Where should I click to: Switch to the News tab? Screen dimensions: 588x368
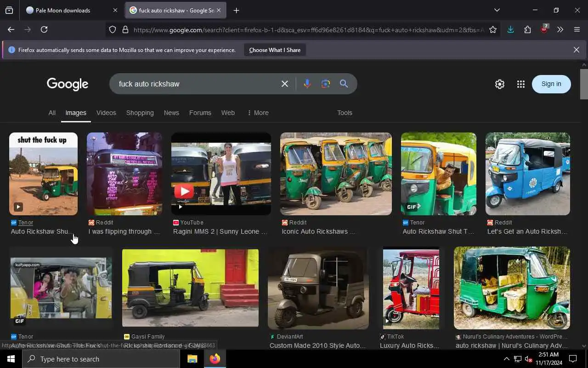pyautogui.click(x=171, y=113)
